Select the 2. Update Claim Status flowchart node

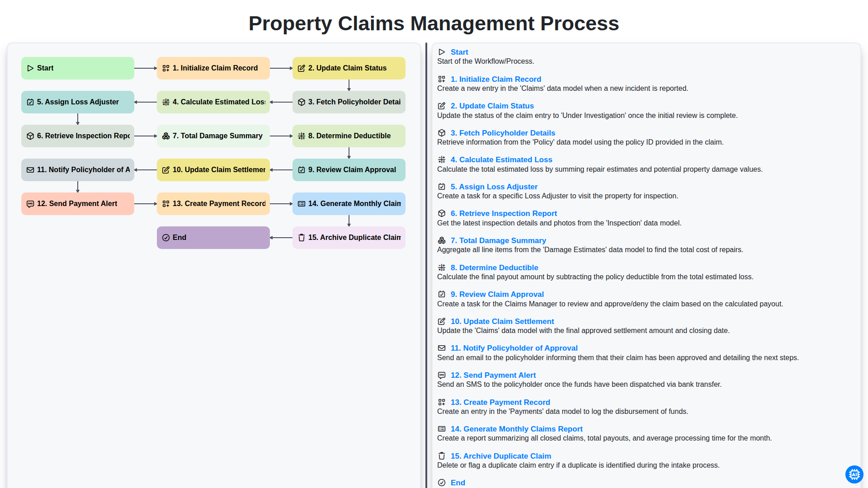click(x=349, y=68)
